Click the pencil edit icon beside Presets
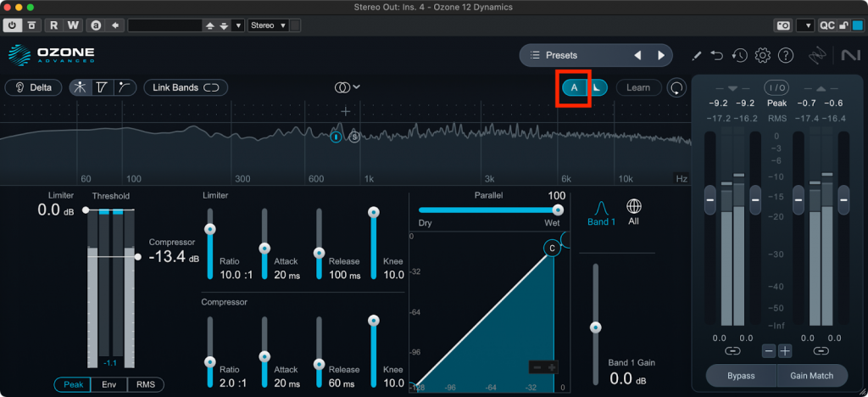This screenshot has width=868, height=397. click(696, 56)
